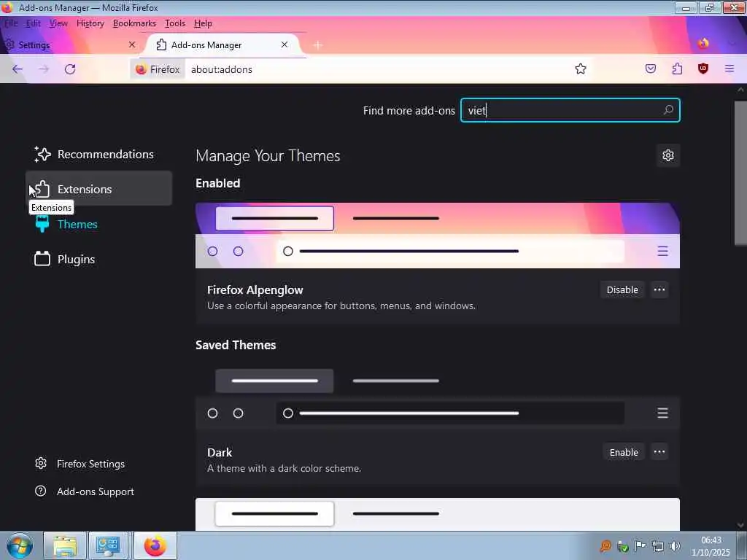Open the Firefox View icon in tab bar
Screen dimensions: 747x560
point(703,44)
